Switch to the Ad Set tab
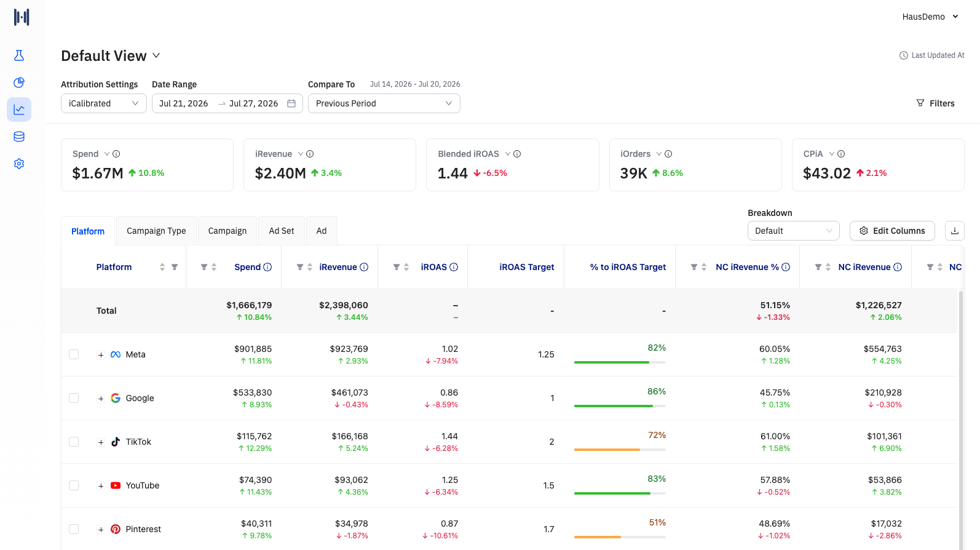 [282, 231]
